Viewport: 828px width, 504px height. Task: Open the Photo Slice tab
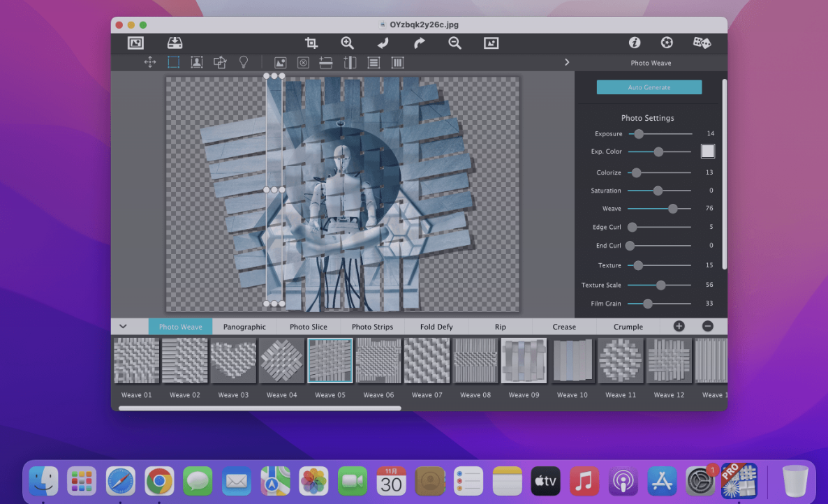309,327
